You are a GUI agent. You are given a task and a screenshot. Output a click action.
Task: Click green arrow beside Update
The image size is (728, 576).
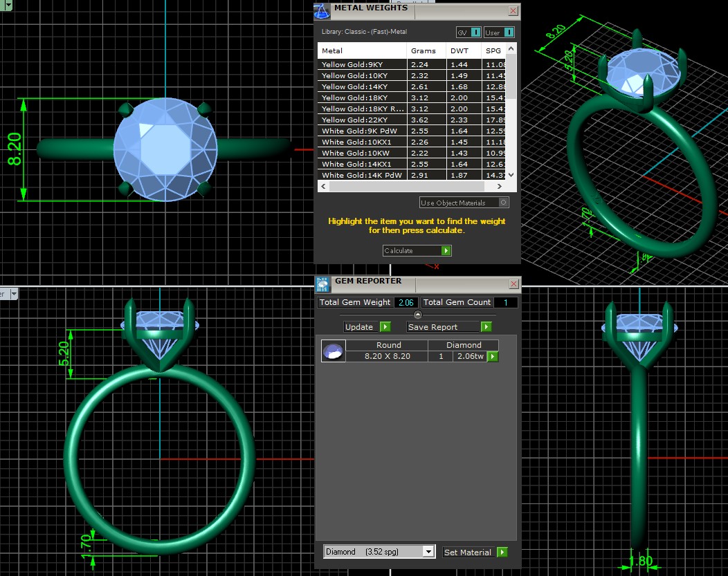(x=385, y=327)
